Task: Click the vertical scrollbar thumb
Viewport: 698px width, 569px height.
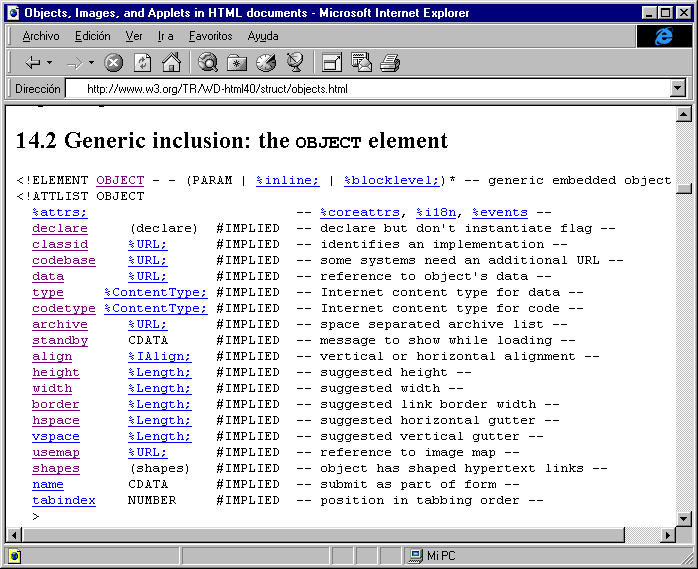Action: 683,189
